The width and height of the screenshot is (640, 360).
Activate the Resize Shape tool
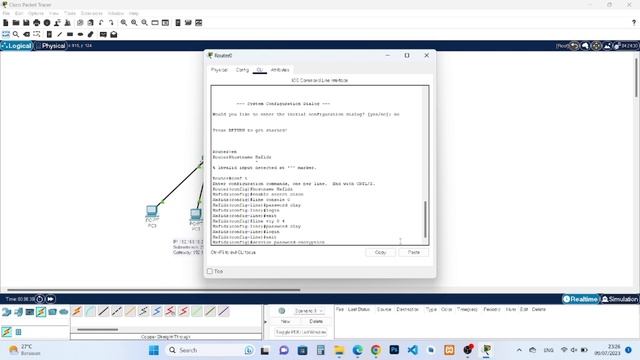(37, 34)
